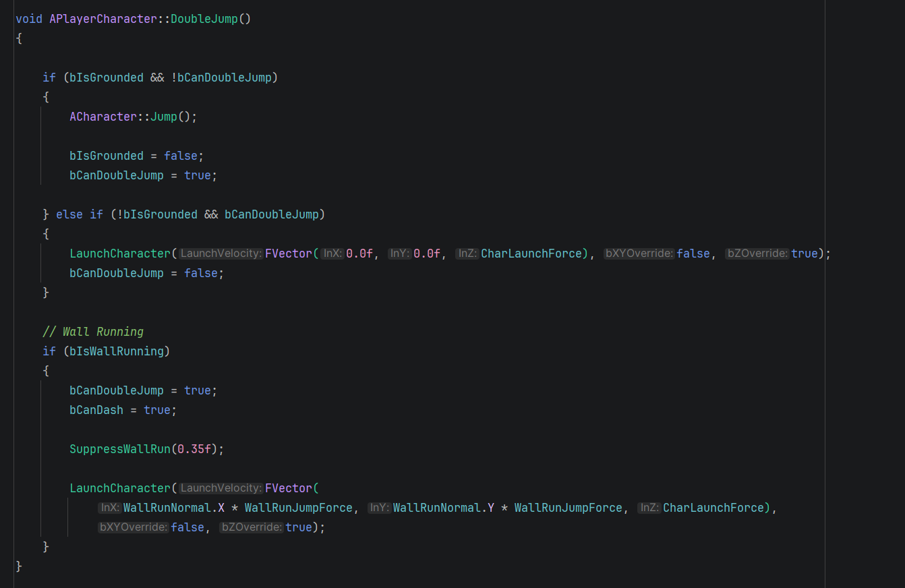Click WallRunNormal.Y in the launch vector
905x588 pixels.
[x=443, y=508]
